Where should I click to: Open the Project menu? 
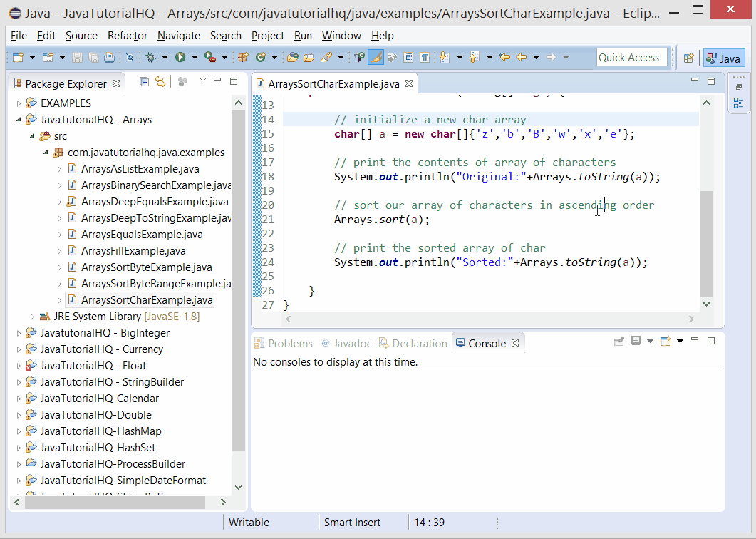[268, 36]
